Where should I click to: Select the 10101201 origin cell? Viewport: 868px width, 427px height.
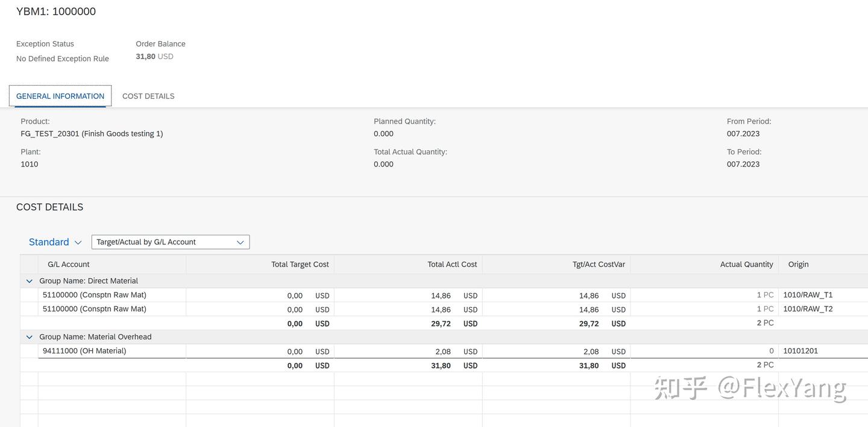[x=800, y=351]
